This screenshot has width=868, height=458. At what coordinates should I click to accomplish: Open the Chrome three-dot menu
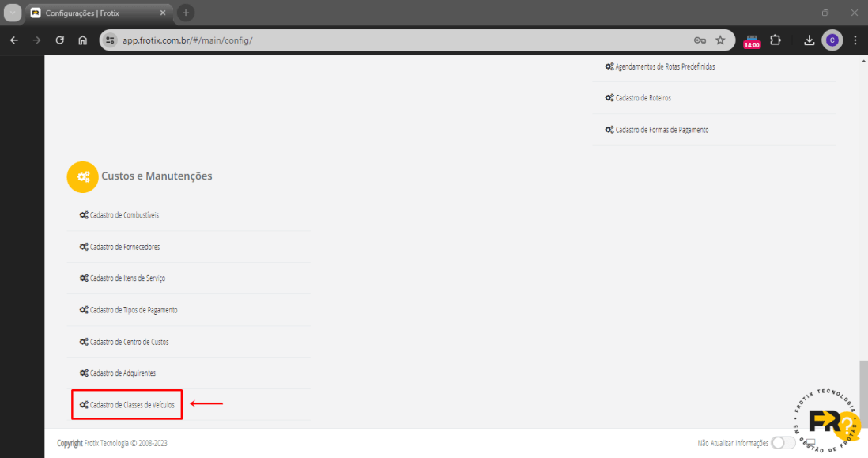pyautogui.click(x=855, y=40)
